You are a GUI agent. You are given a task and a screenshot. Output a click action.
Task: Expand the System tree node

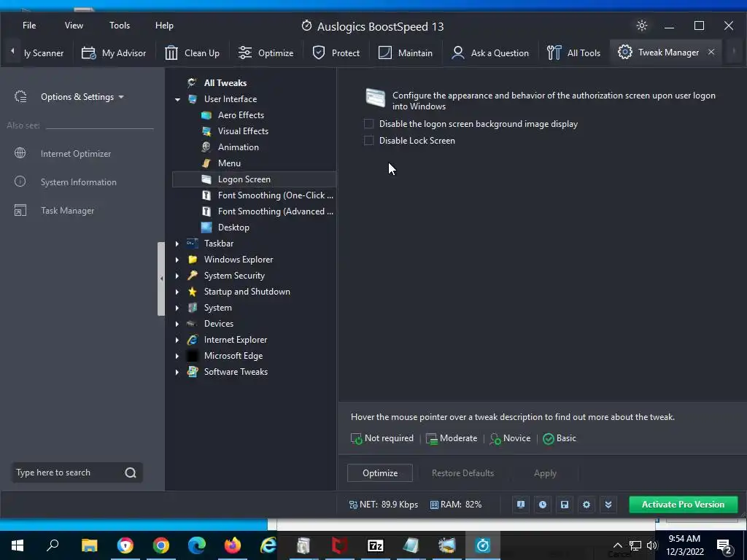[x=177, y=308]
